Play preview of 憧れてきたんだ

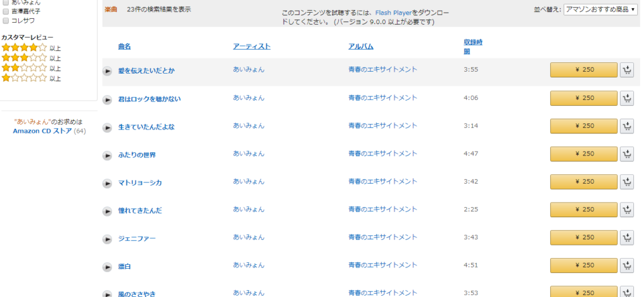(x=107, y=211)
